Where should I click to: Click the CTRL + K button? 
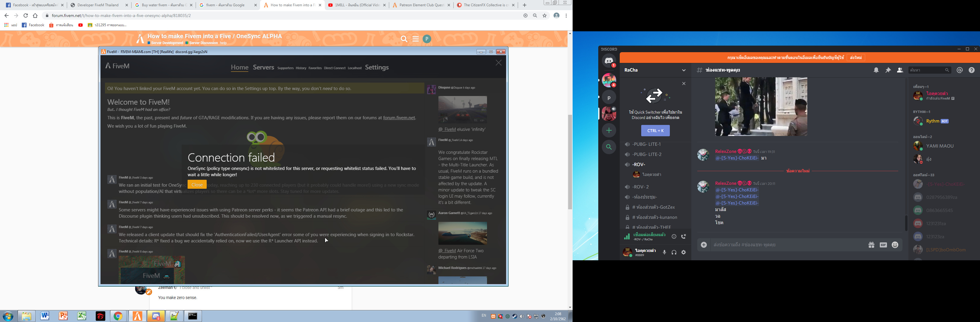coord(655,130)
